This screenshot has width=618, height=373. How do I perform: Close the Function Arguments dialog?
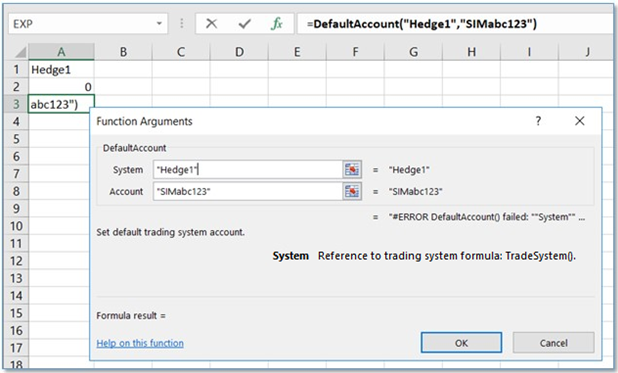click(579, 121)
